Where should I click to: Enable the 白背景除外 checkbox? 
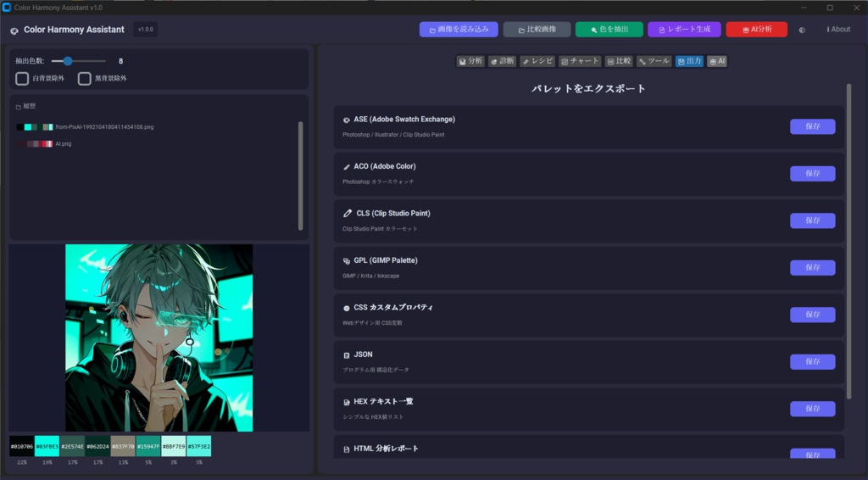click(22, 78)
